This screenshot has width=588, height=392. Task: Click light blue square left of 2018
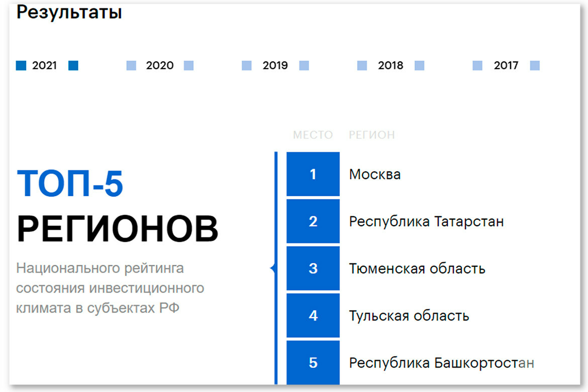coord(362,65)
